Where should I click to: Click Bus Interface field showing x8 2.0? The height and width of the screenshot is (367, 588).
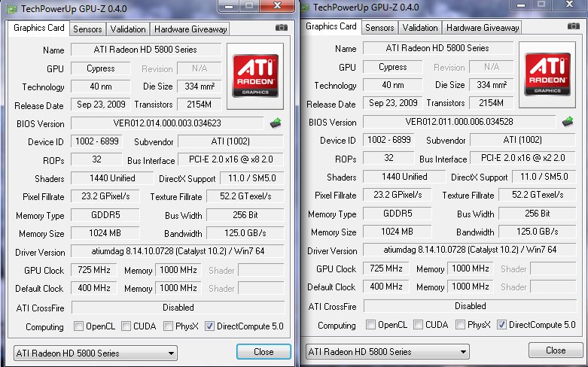tap(230, 159)
